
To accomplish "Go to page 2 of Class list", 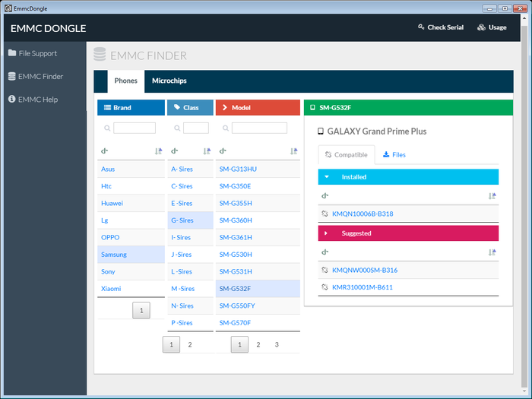I will (190, 345).
